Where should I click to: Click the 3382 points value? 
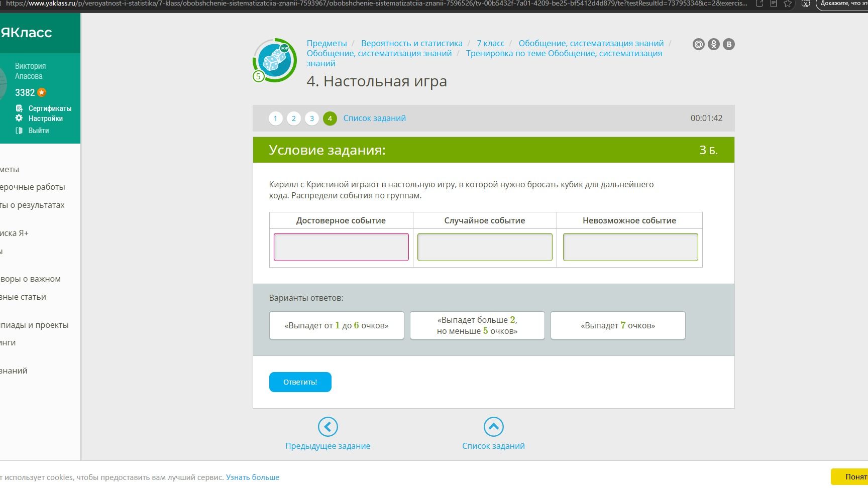coord(25,92)
